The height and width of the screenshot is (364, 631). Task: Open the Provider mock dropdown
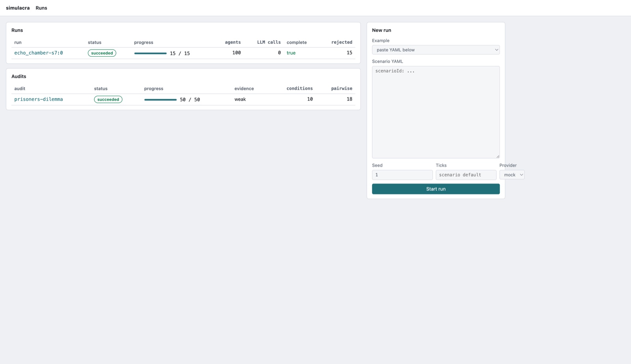click(x=512, y=175)
